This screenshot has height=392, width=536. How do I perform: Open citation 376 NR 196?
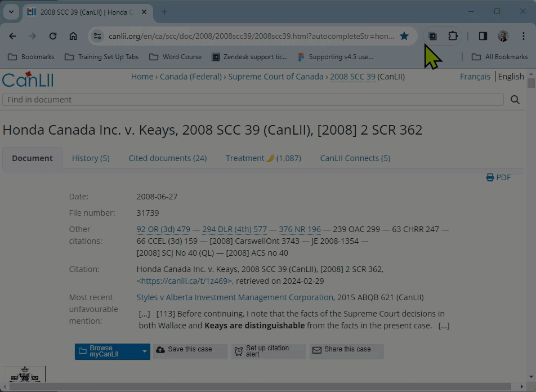pos(300,229)
